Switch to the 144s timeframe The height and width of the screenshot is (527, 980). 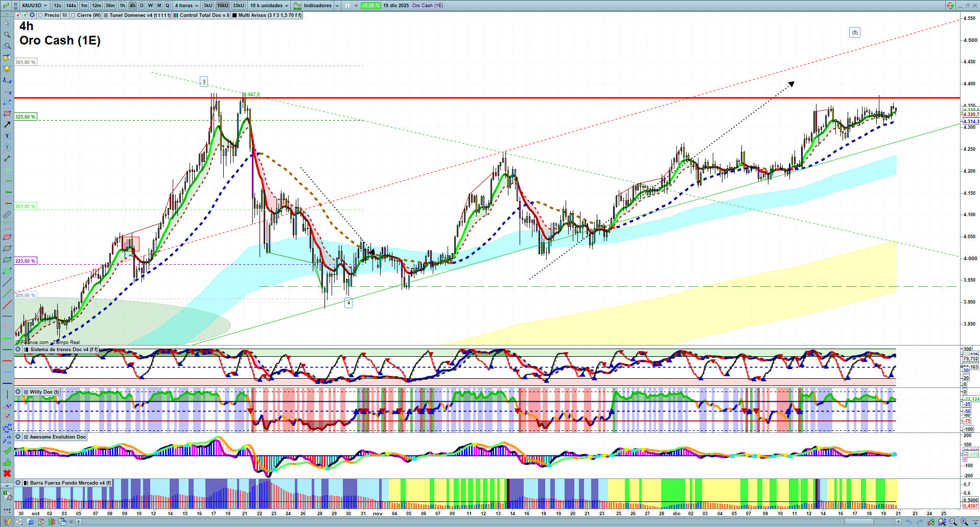tap(71, 6)
